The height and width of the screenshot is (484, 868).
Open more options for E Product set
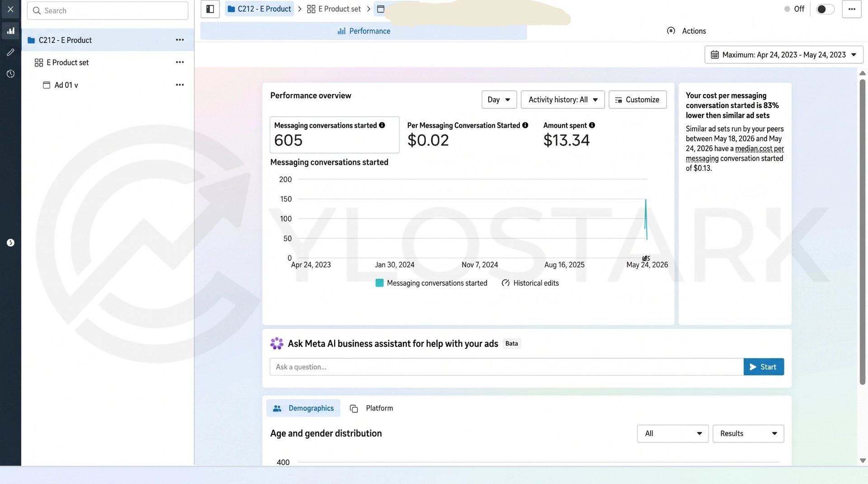click(x=180, y=62)
